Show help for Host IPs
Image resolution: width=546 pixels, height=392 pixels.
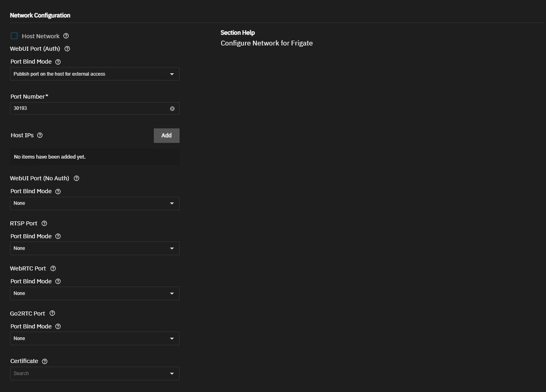coord(40,135)
